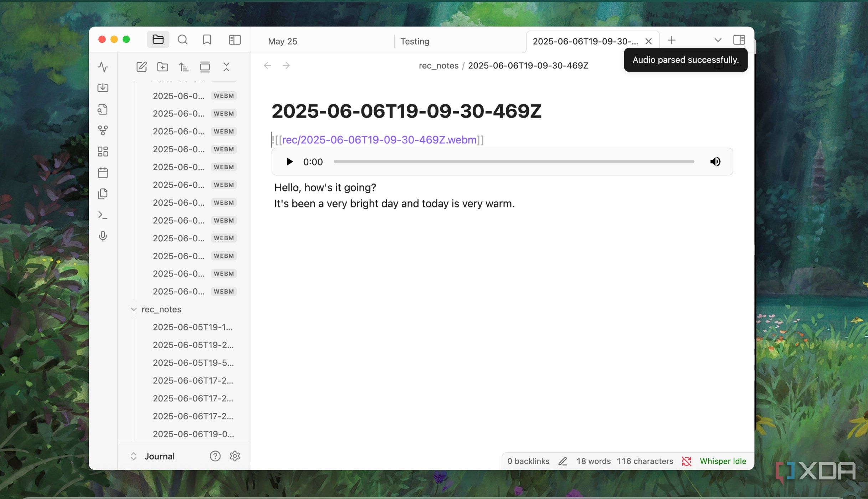The image size is (868, 499).
Task: Switch to the Testing tab
Action: [415, 41]
